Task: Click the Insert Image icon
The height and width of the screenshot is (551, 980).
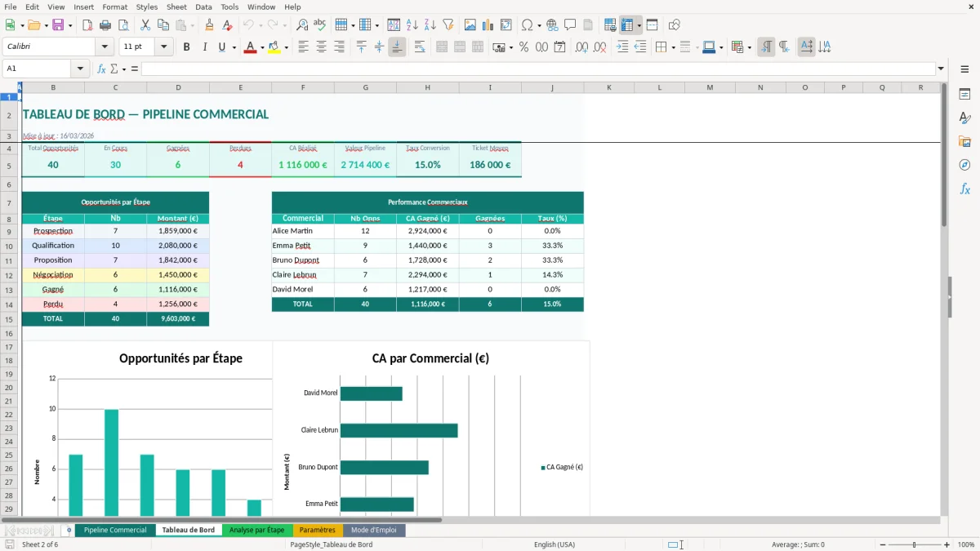Action: pos(470,25)
